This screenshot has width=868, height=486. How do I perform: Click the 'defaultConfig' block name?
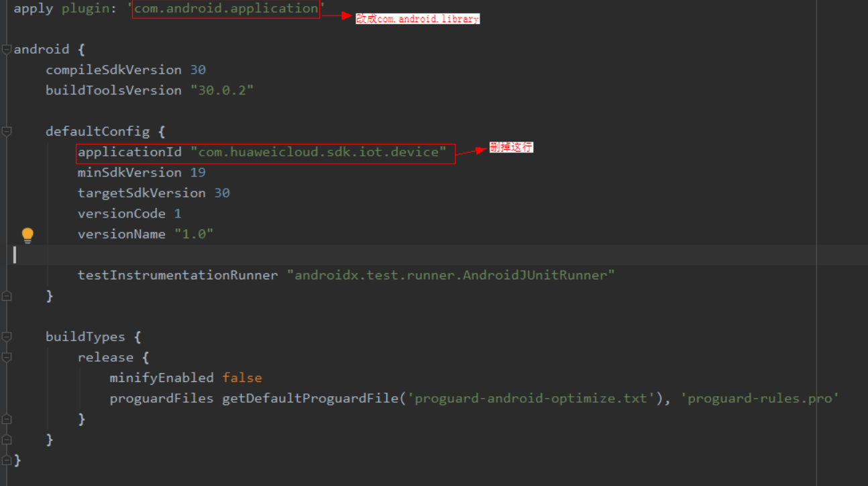[x=97, y=132]
